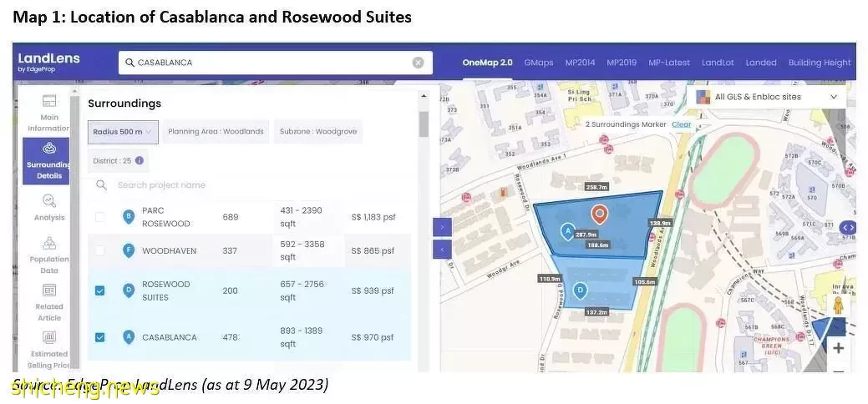This screenshot has height=404, width=868.
Task: Click the orange marker near Rosewood Dr
Action: click(503, 192)
